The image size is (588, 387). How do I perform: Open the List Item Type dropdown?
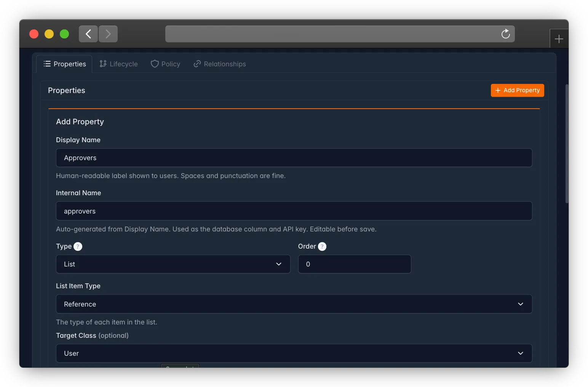[294, 304]
